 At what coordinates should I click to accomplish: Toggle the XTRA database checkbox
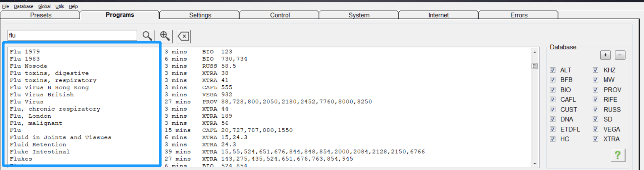tap(595, 139)
